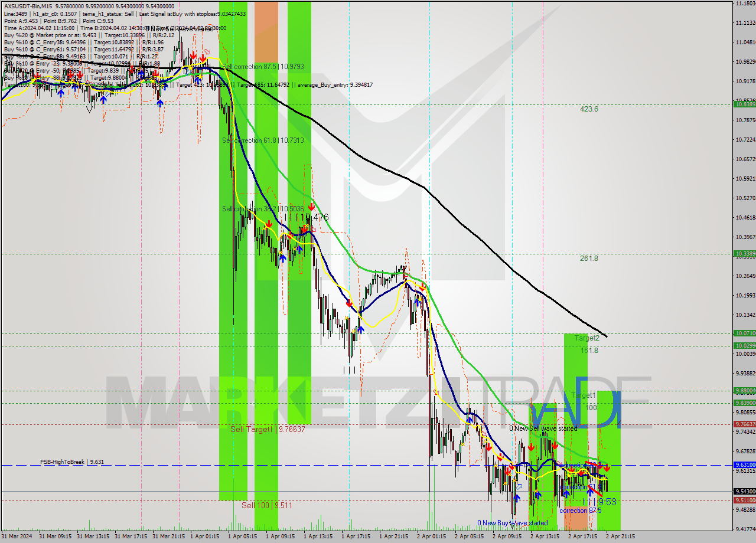Click the '2 Apr 21:15' time axis label
The image size is (756, 543).
[620, 537]
